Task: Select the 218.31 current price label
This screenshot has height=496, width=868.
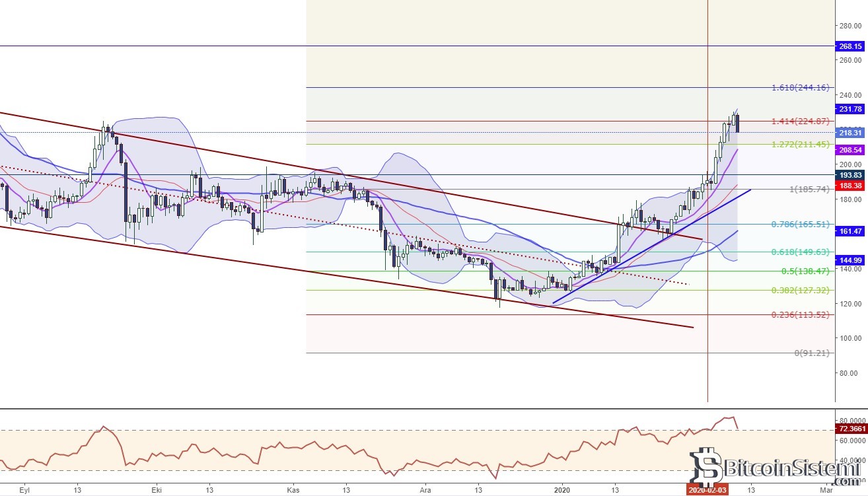Action: click(850, 133)
